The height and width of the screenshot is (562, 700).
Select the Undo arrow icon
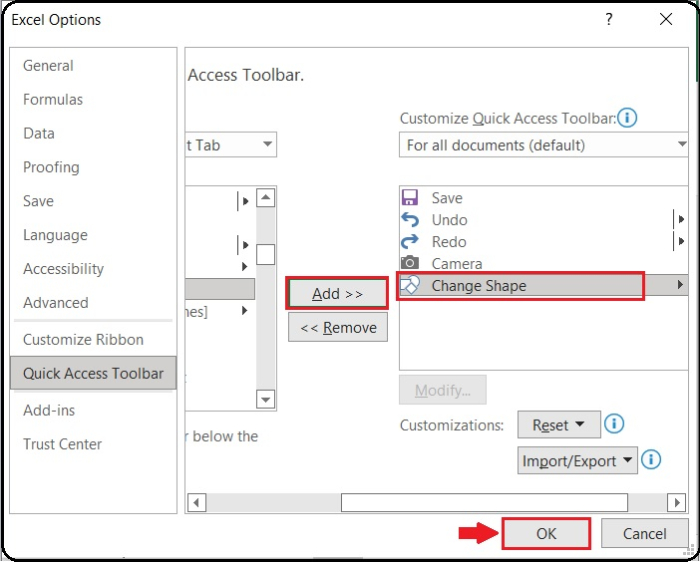point(409,220)
